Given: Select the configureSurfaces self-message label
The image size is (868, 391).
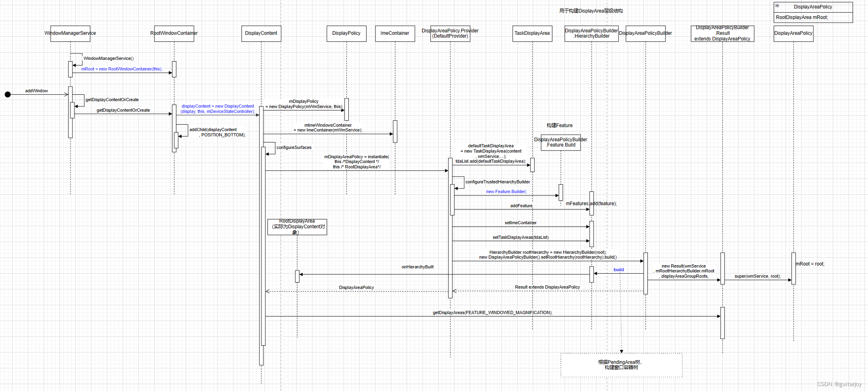Looking at the screenshot, I should [294, 147].
